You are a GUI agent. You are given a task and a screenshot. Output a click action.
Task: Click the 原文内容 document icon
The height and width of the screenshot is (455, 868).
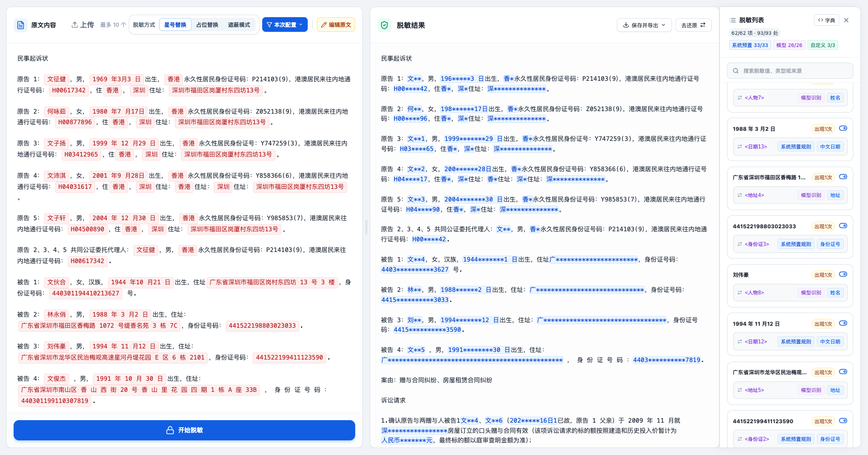(21, 25)
